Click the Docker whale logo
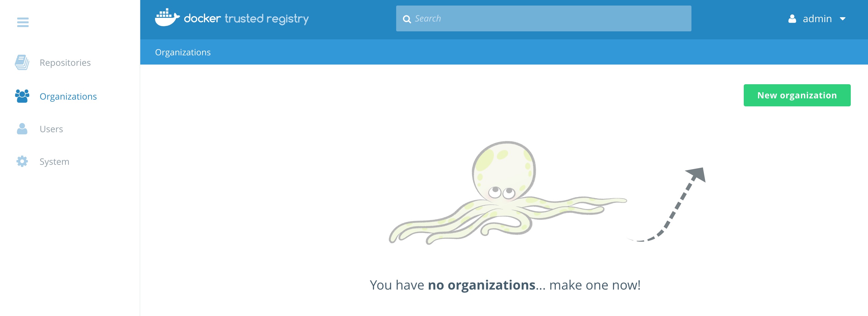The height and width of the screenshot is (316, 868). [x=167, y=18]
